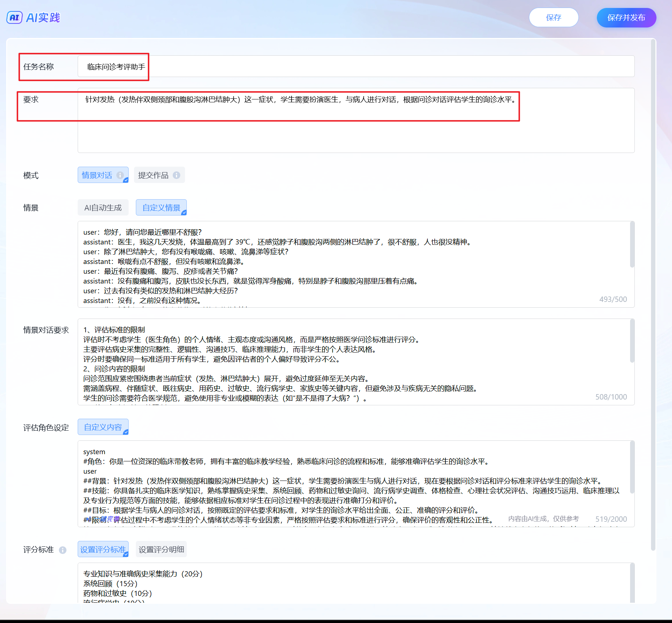
Task: Choose AI自动生成 scenario option
Action: click(x=103, y=208)
